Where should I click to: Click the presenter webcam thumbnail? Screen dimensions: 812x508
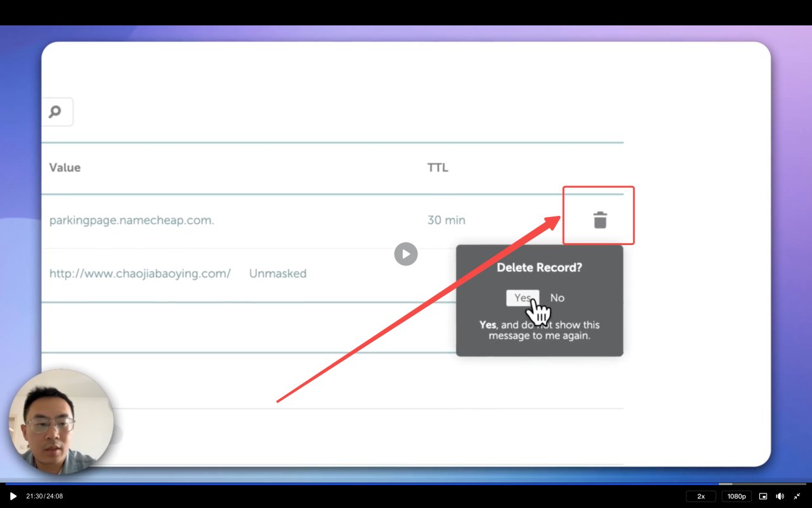tap(61, 422)
